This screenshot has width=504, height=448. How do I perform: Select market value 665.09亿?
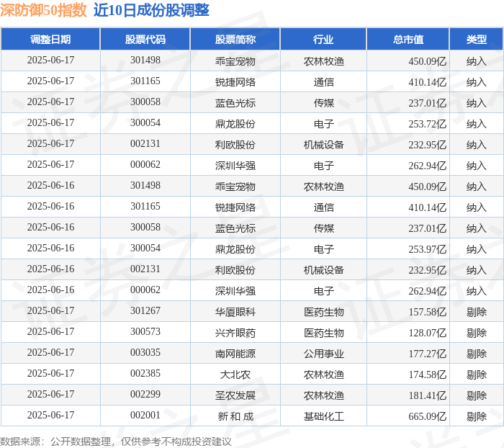pyautogui.click(x=428, y=416)
